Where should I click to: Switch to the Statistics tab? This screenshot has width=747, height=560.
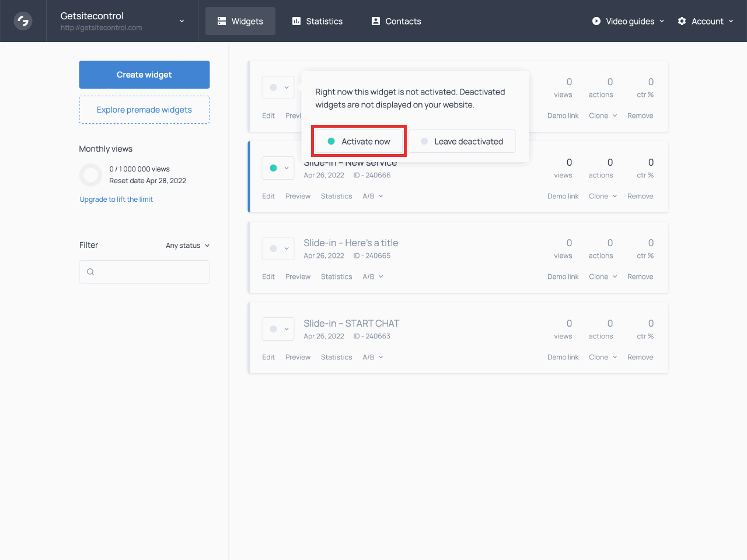(317, 21)
